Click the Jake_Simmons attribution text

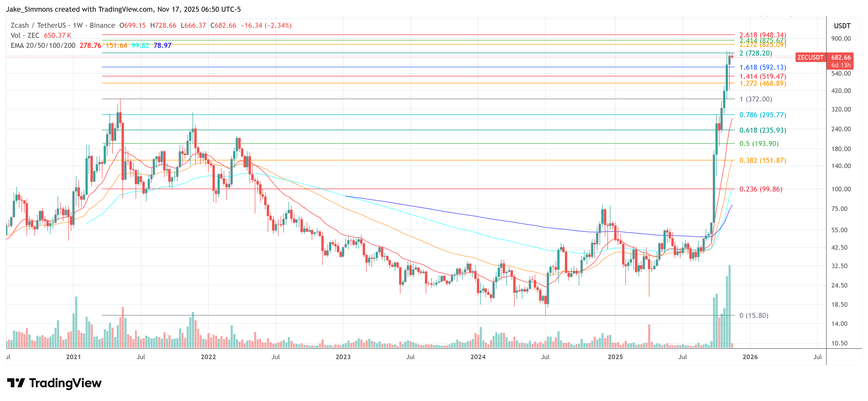(x=29, y=9)
